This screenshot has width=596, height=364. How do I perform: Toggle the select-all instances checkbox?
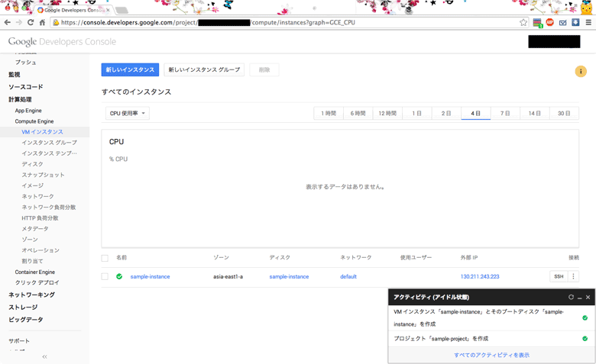(105, 258)
